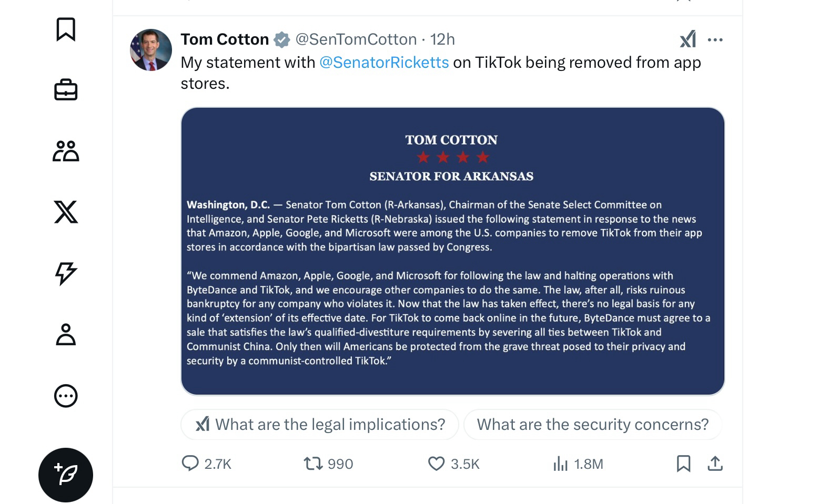Reply to the post with 2.7K comments
The image size is (829, 504).
point(190,464)
